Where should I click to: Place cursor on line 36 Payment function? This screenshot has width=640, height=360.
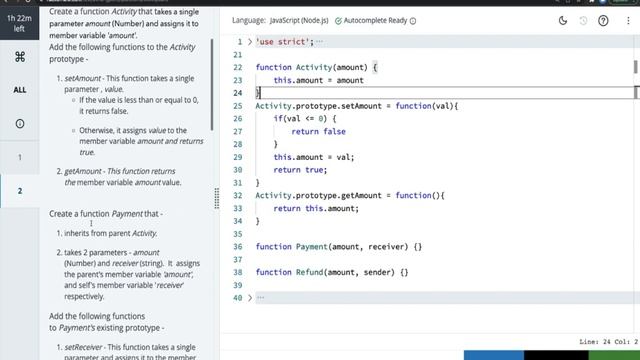pos(338,247)
